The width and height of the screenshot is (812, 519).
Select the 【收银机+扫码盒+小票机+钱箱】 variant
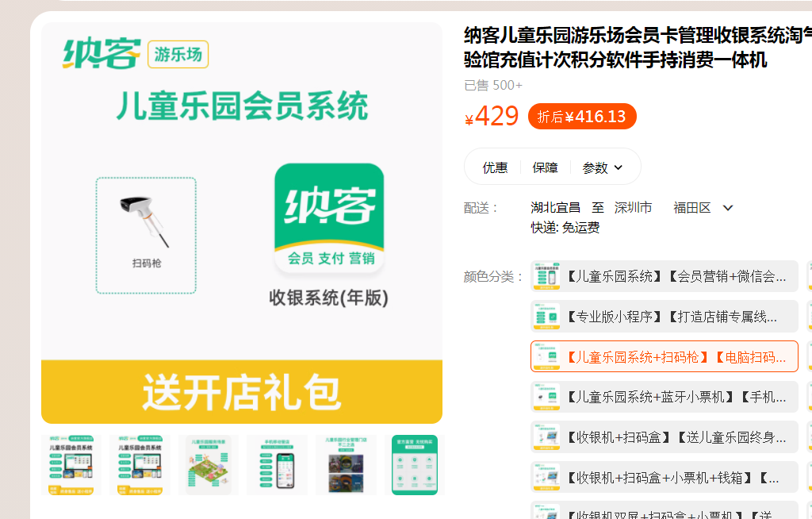pyautogui.click(x=670, y=477)
